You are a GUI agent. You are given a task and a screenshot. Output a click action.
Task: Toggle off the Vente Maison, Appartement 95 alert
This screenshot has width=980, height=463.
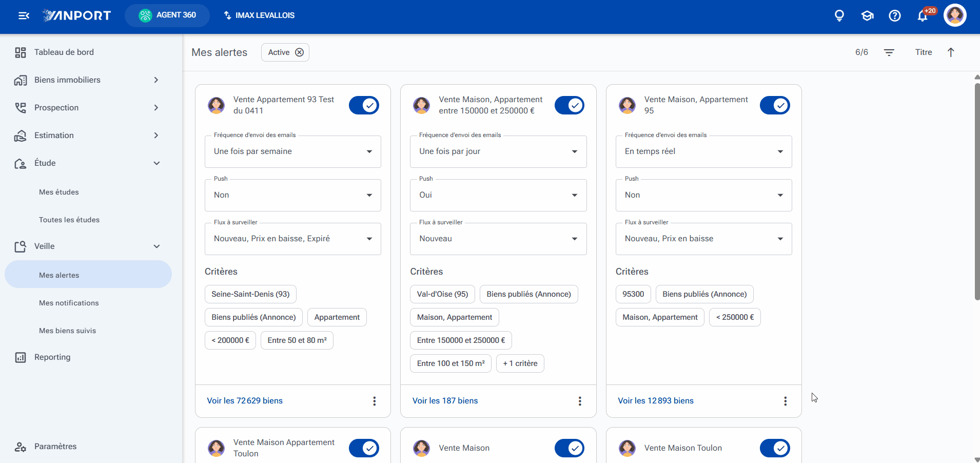[x=775, y=105]
